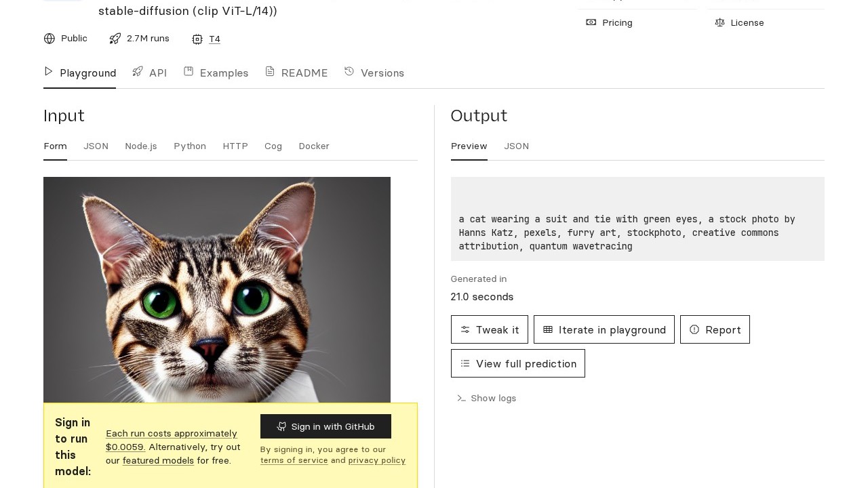Click the Pricing money icon
This screenshot has height=488, width=868.
tap(591, 22)
